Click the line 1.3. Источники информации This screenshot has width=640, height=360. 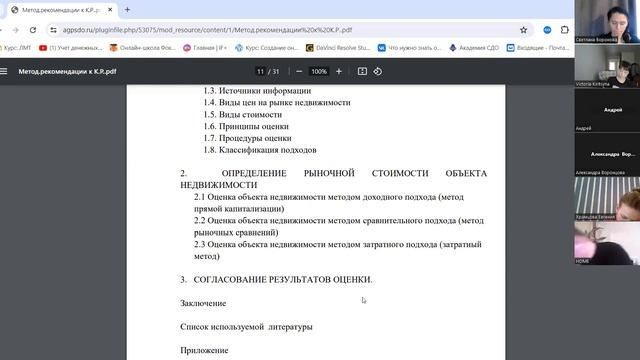[257, 91]
